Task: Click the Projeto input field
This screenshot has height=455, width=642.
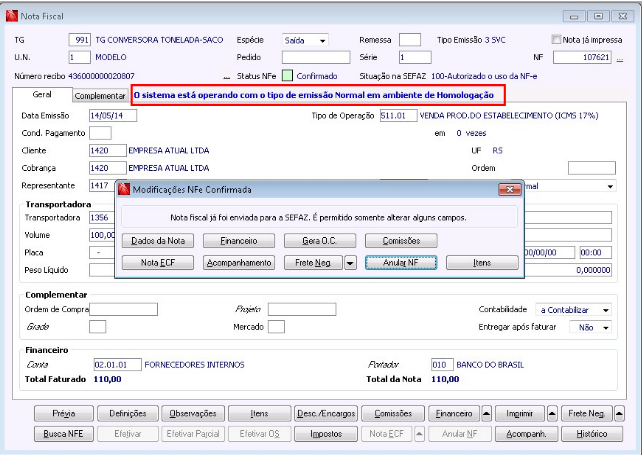Action: (302, 309)
